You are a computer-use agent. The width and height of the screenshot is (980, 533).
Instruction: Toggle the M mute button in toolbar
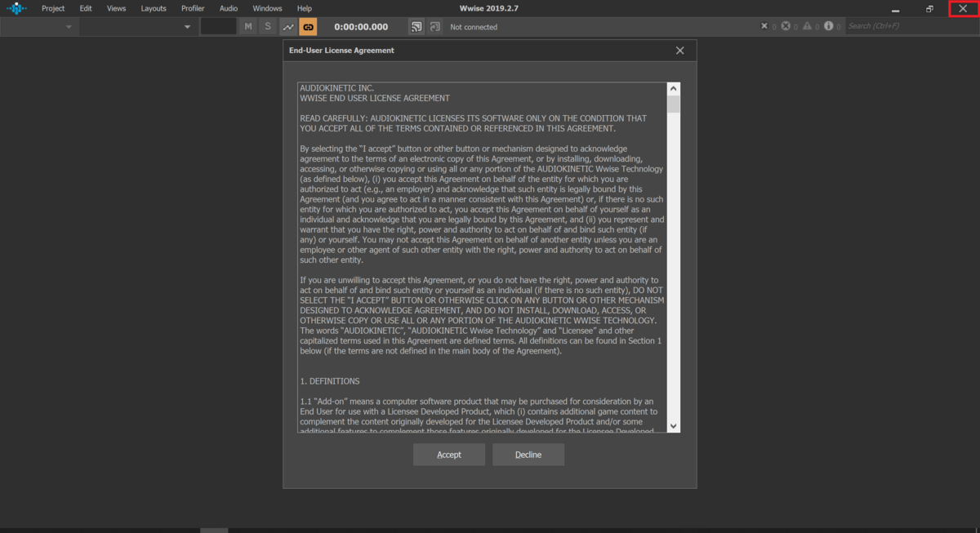pyautogui.click(x=248, y=27)
